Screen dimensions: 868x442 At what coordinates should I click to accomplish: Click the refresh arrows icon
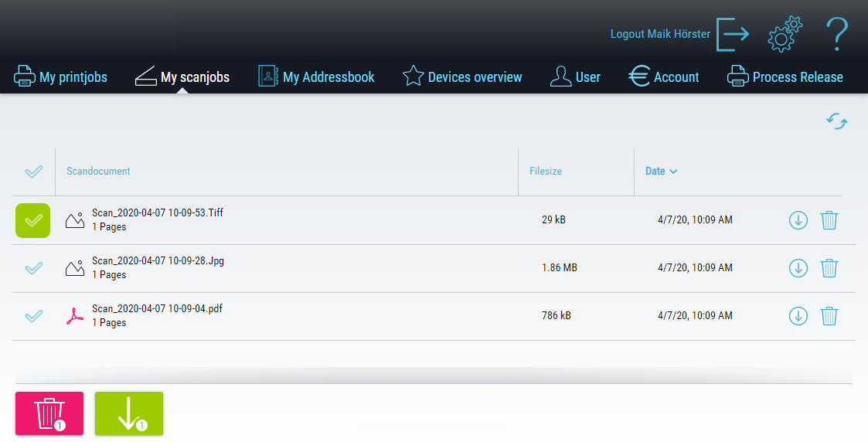point(837,121)
